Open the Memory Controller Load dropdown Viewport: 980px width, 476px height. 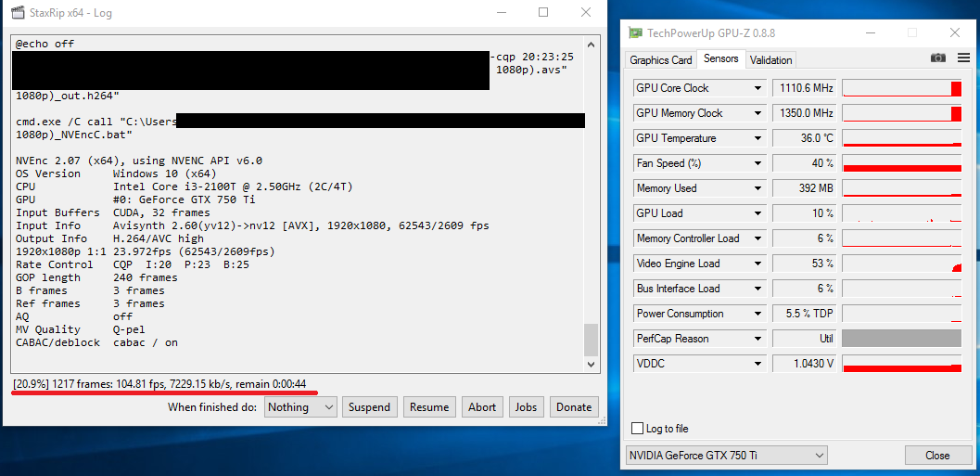(x=758, y=238)
